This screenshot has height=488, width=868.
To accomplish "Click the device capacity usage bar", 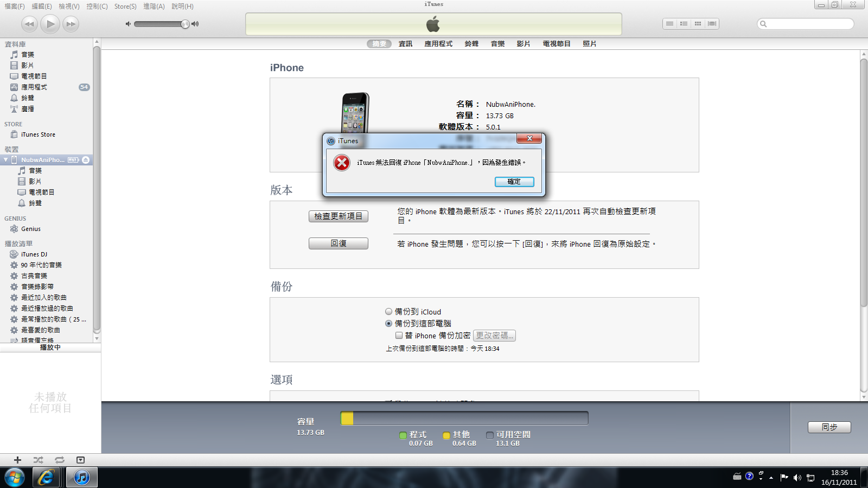I will click(464, 418).
